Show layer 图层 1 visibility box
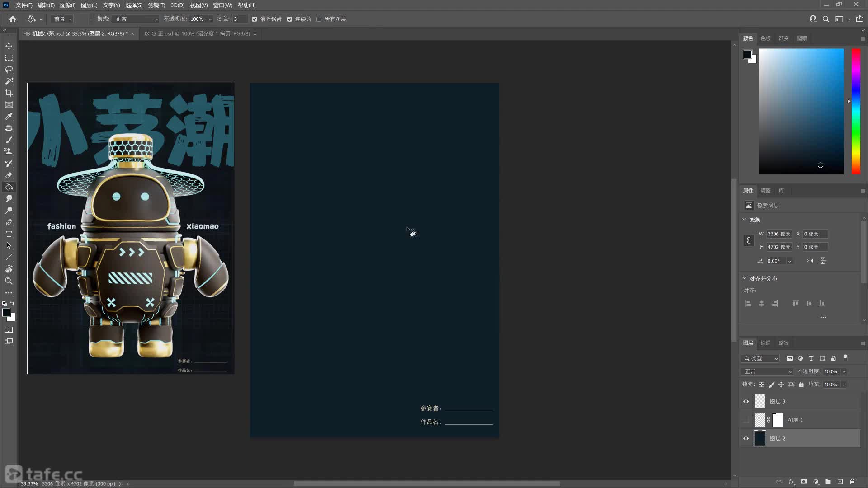 pyautogui.click(x=746, y=420)
